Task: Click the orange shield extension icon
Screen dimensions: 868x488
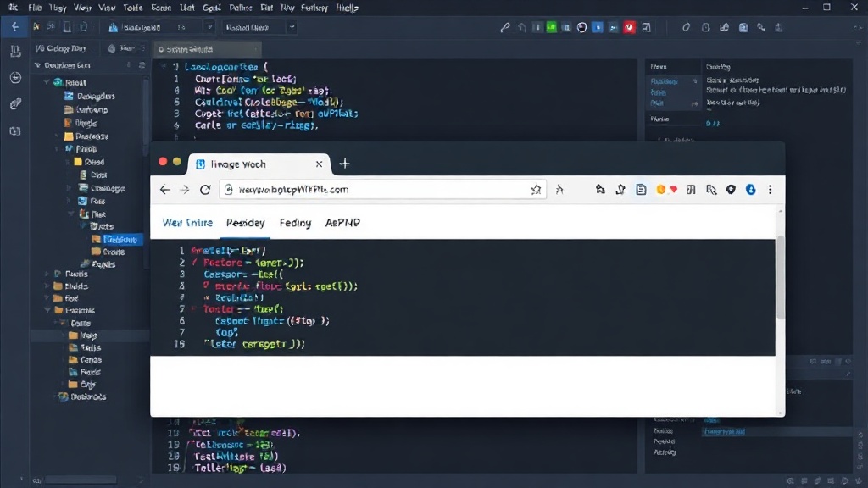Action: [x=660, y=189]
